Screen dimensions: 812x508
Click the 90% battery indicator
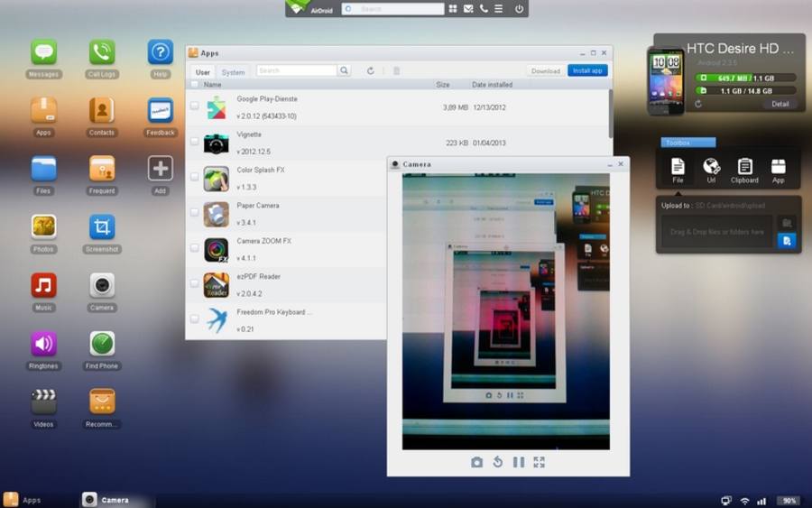tap(789, 501)
